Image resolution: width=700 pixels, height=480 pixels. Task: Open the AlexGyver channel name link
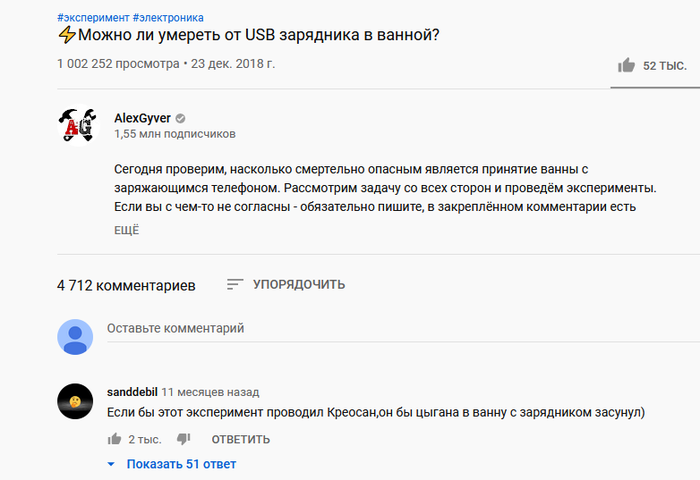click(142, 118)
